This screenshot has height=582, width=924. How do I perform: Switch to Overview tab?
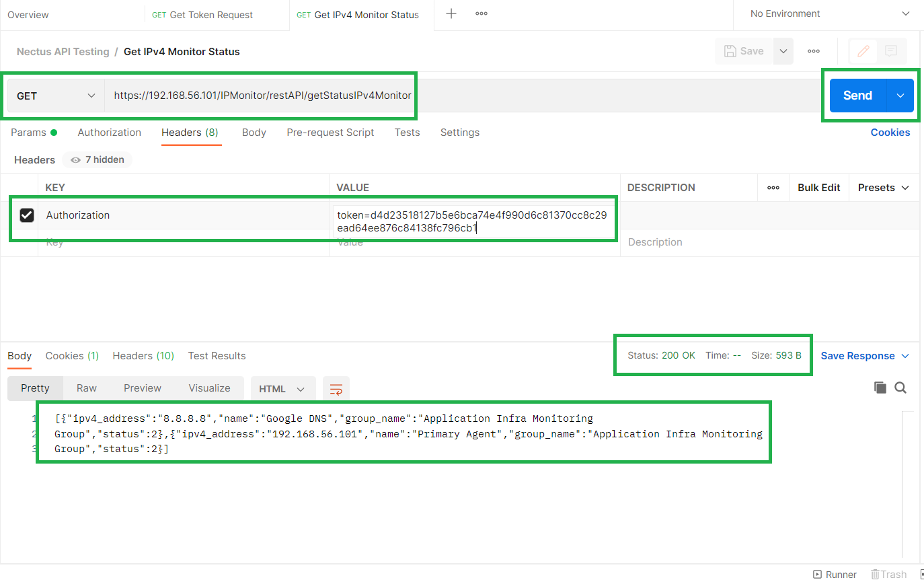(x=28, y=15)
